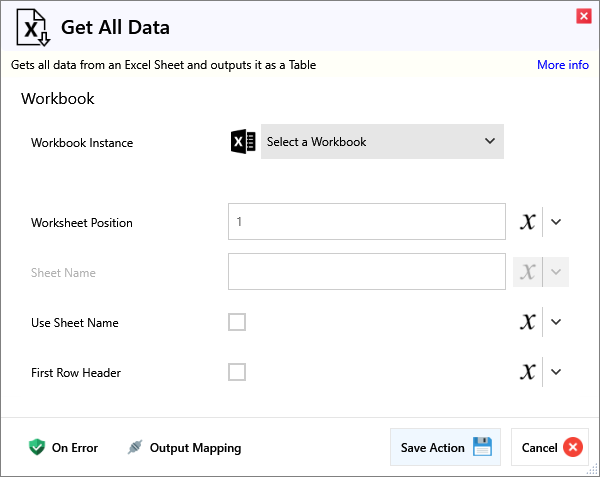Click the Excel download icon in title

coord(34,28)
